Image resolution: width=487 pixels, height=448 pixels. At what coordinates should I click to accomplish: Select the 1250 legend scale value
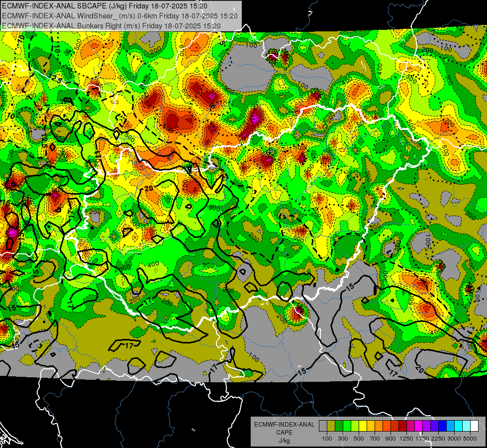406,439
